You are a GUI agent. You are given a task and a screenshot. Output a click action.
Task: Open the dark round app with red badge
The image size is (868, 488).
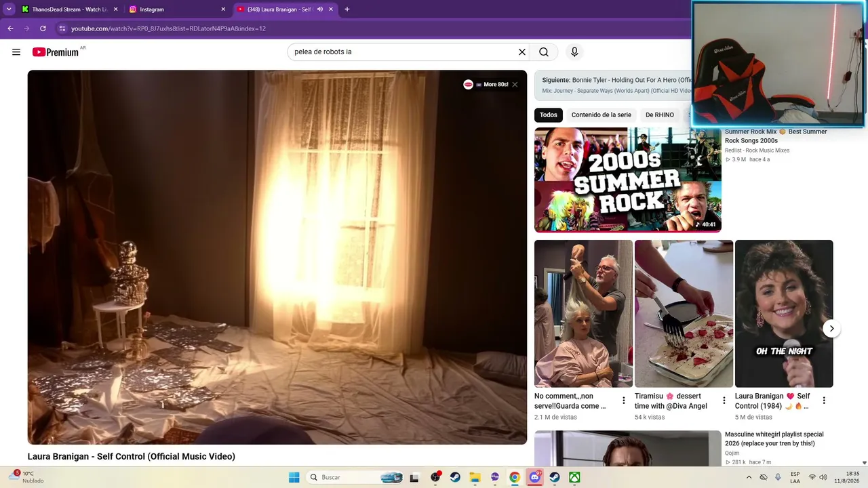click(x=435, y=477)
